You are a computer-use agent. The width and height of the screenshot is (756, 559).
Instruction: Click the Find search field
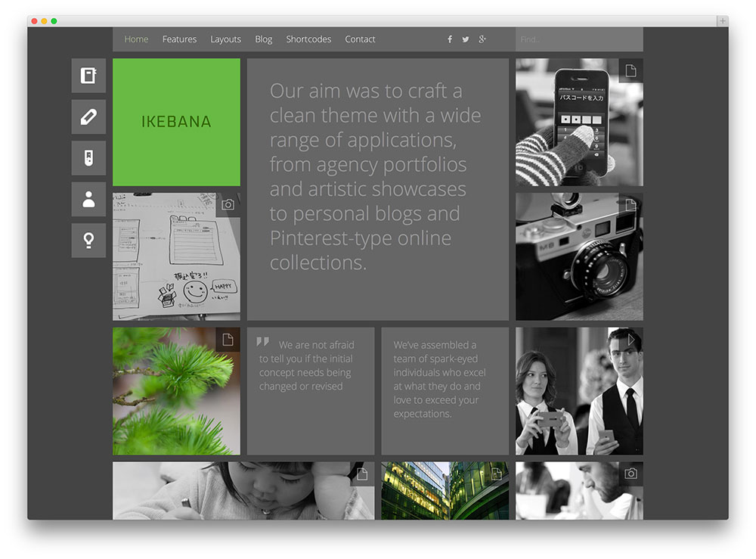point(579,39)
